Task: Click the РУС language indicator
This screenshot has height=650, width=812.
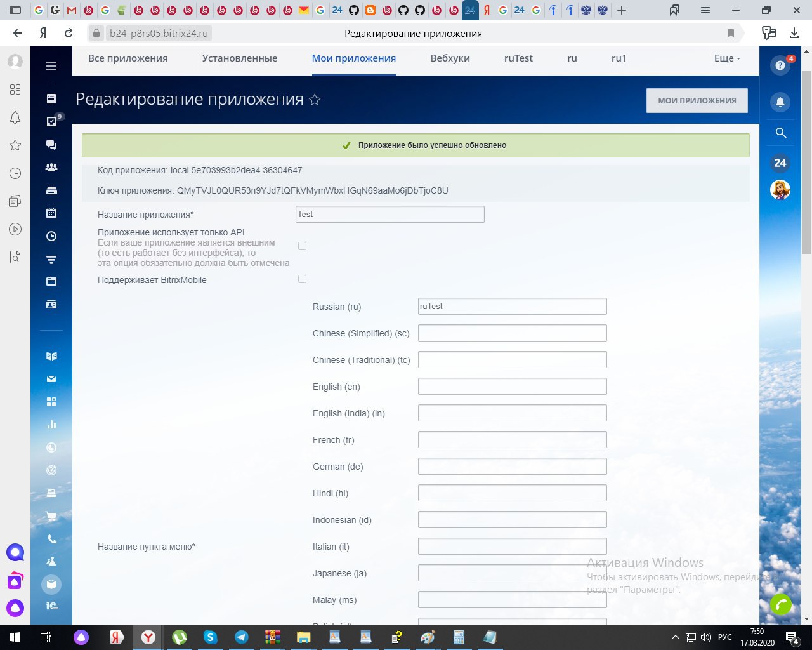Action: (x=724, y=637)
